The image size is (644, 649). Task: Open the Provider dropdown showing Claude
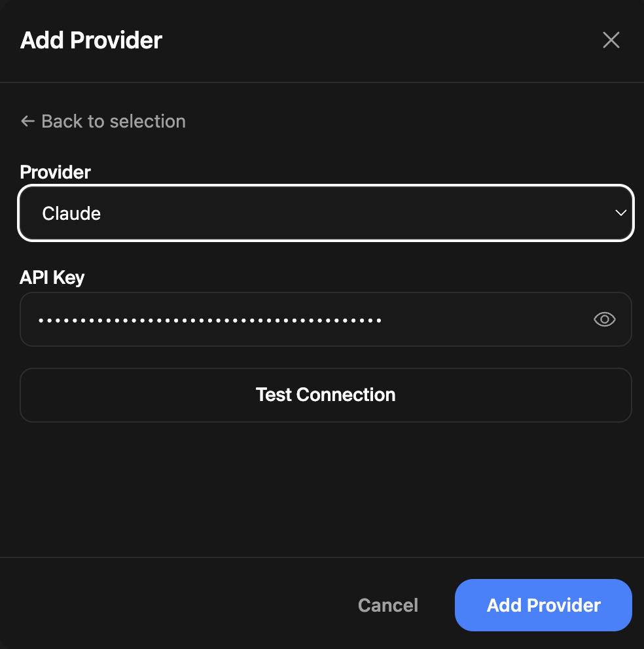click(326, 213)
